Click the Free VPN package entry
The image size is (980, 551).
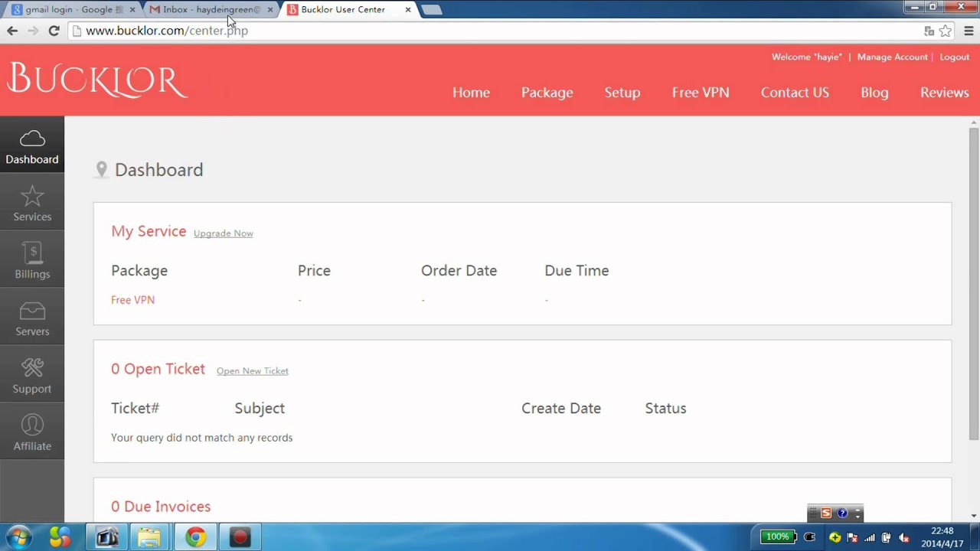click(132, 300)
